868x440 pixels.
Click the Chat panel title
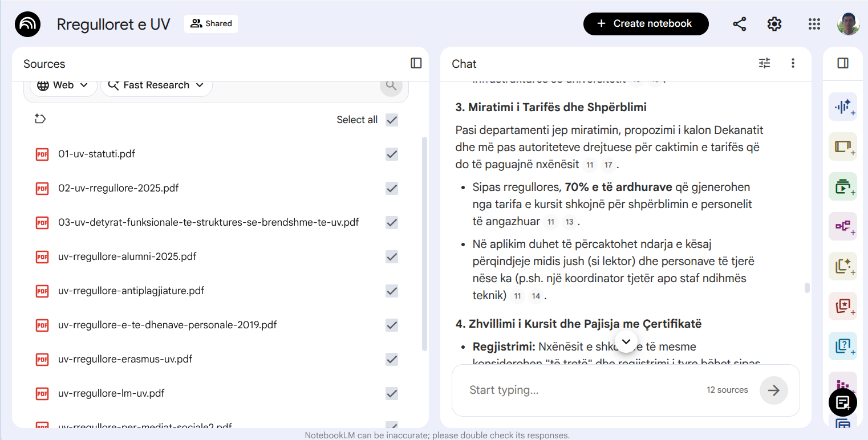464,64
